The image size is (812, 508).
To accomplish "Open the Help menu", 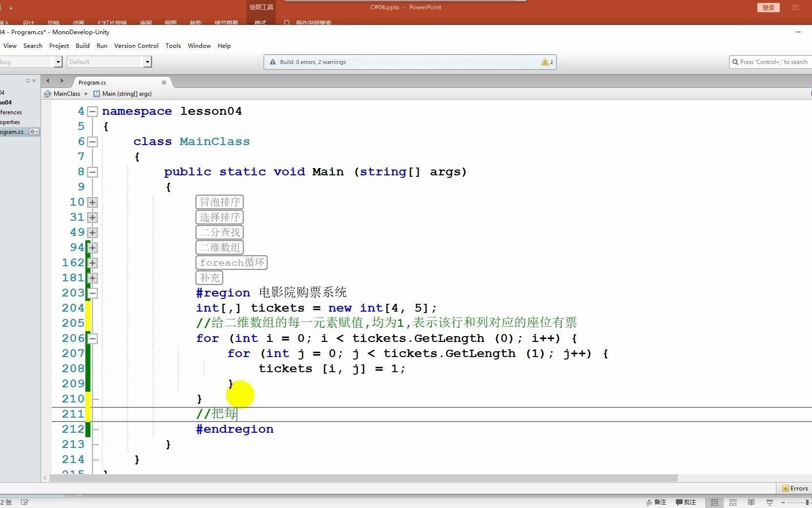I will [224, 45].
